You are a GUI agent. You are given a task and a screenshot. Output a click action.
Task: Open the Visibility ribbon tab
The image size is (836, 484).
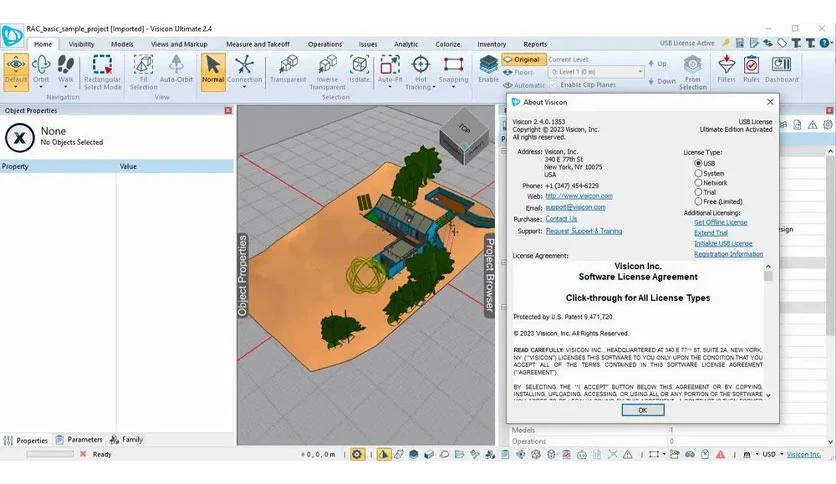click(81, 44)
